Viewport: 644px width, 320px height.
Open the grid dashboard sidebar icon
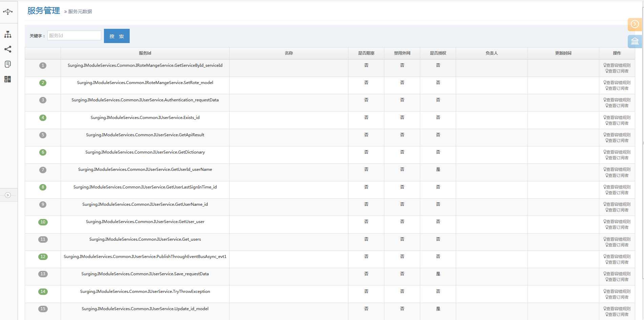(x=8, y=79)
